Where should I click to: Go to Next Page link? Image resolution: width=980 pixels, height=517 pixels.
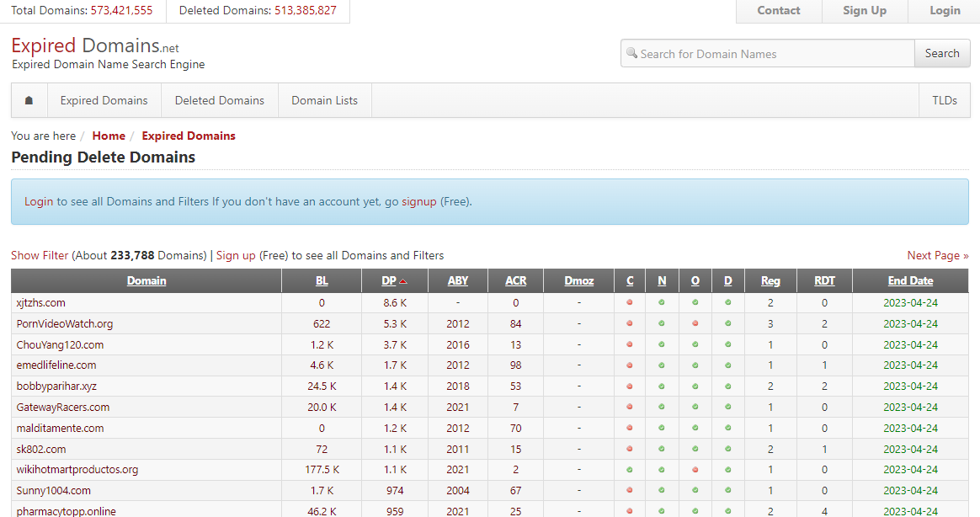point(937,255)
